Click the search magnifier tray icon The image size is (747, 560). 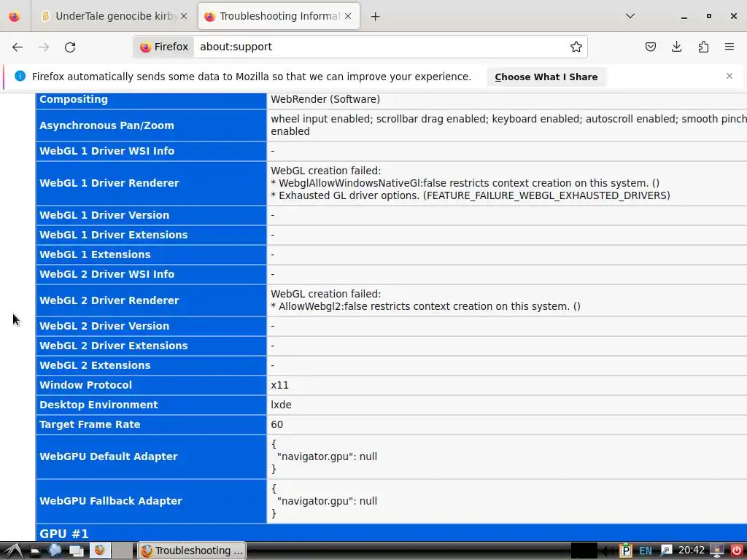pyautogui.click(x=665, y=551)
